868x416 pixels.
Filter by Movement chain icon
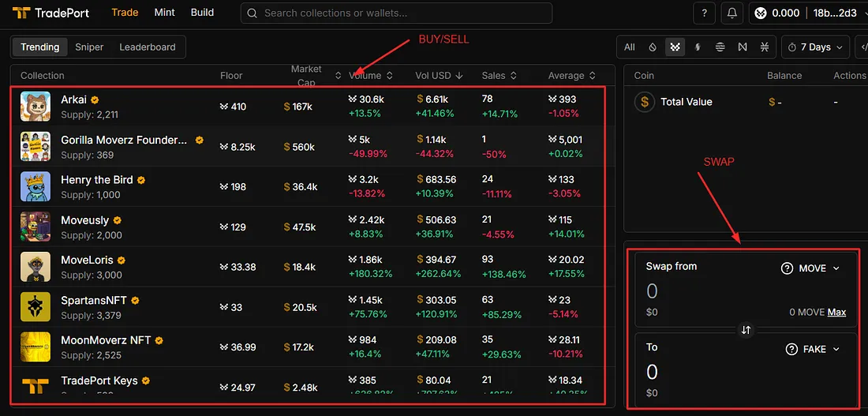674,47
